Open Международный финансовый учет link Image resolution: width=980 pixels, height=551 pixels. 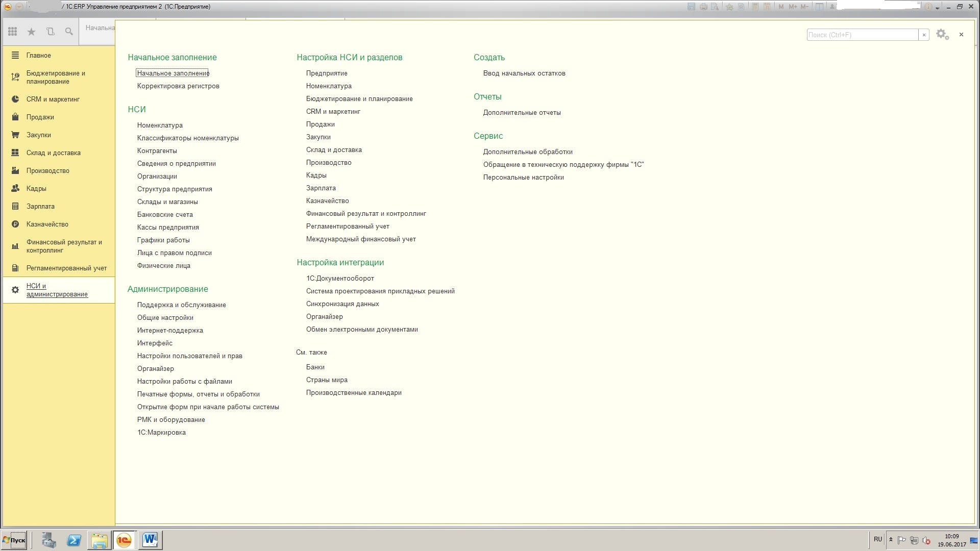[x=361, y=239]
